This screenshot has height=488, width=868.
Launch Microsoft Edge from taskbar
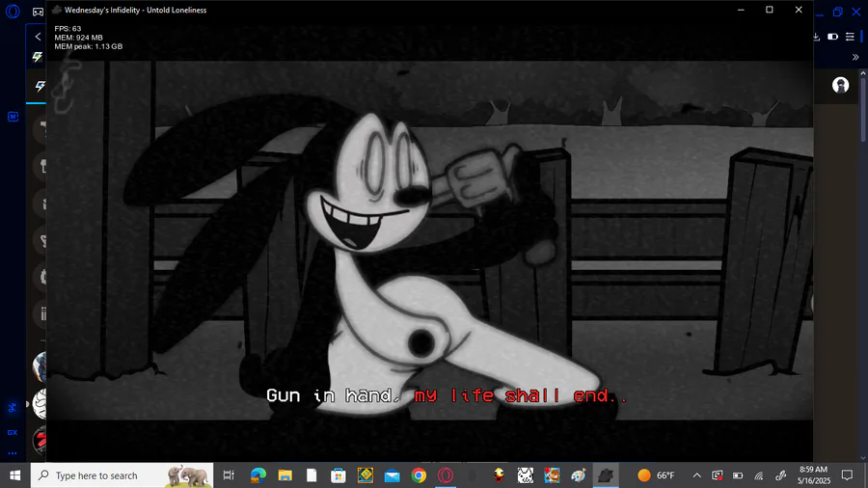258,475
